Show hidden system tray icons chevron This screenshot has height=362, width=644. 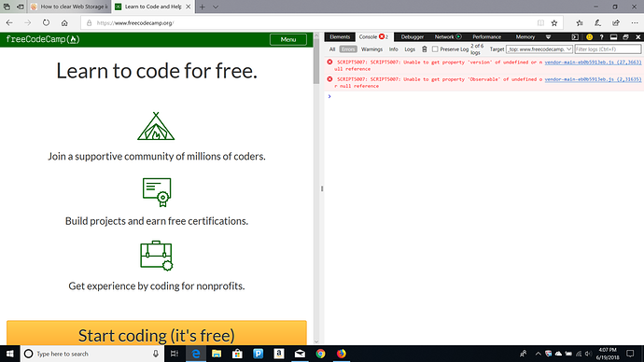[538, 354]
